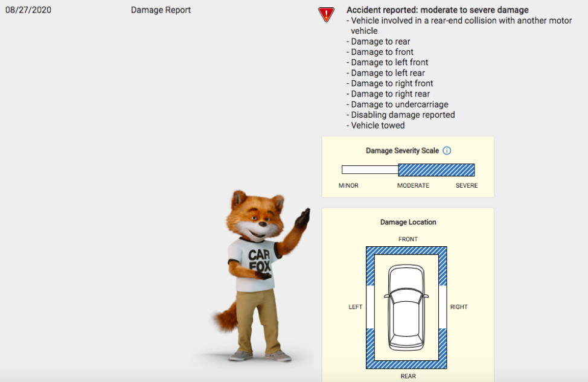Click the damage severity scale bar
The image size is (588, 382).
tap(408, 170)
